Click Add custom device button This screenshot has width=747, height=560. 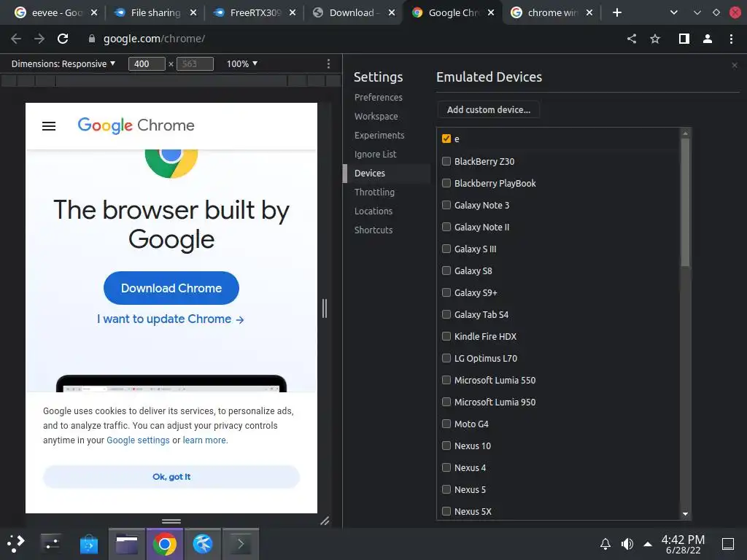tap(488, 109)
